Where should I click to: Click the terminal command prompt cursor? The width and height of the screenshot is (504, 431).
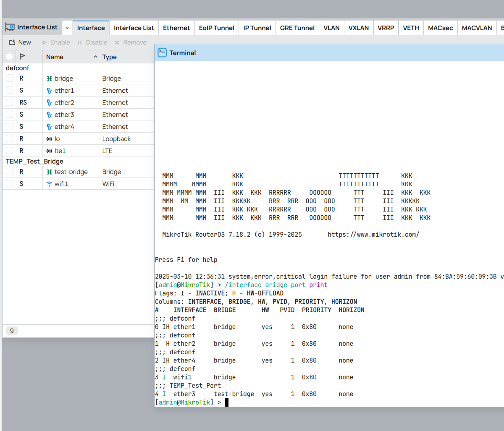[226, 402]
